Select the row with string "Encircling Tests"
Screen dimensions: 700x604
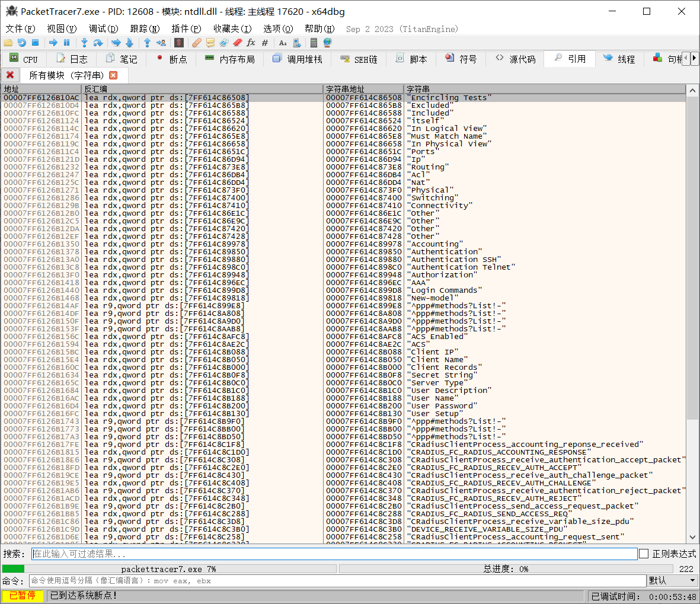(343, 97)
